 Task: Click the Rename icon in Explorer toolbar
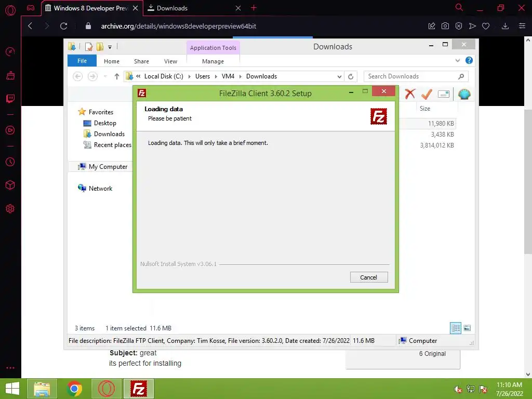point(444,94)
